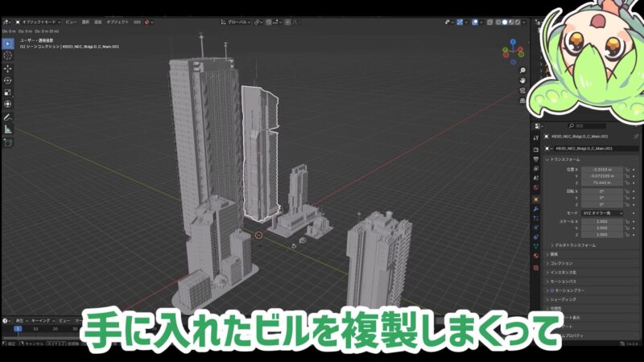This screenshot has width=644, height=362.
Task: Choose the Move tool in toolbar
Action: [x=8, y=68]
